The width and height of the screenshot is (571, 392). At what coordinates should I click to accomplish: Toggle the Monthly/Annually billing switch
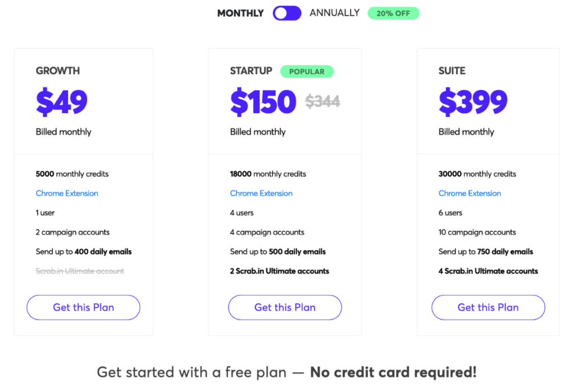click(x=287, y=13)
